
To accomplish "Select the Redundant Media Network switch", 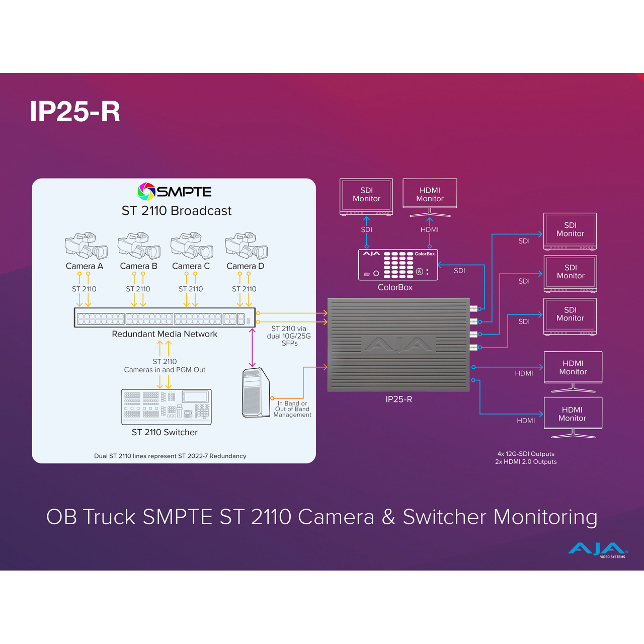I will 165,317.
